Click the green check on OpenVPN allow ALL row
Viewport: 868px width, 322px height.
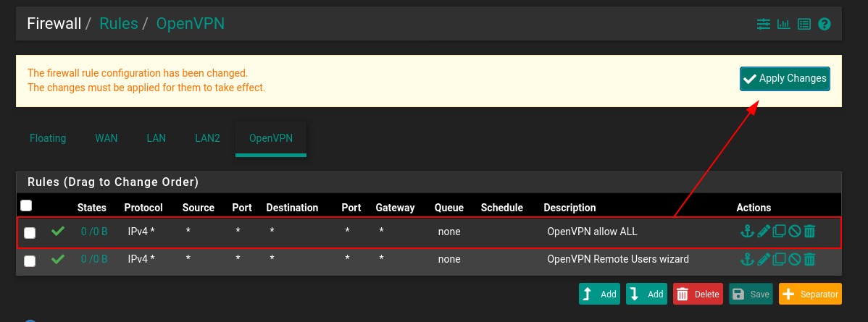click(x=57, y=232)
